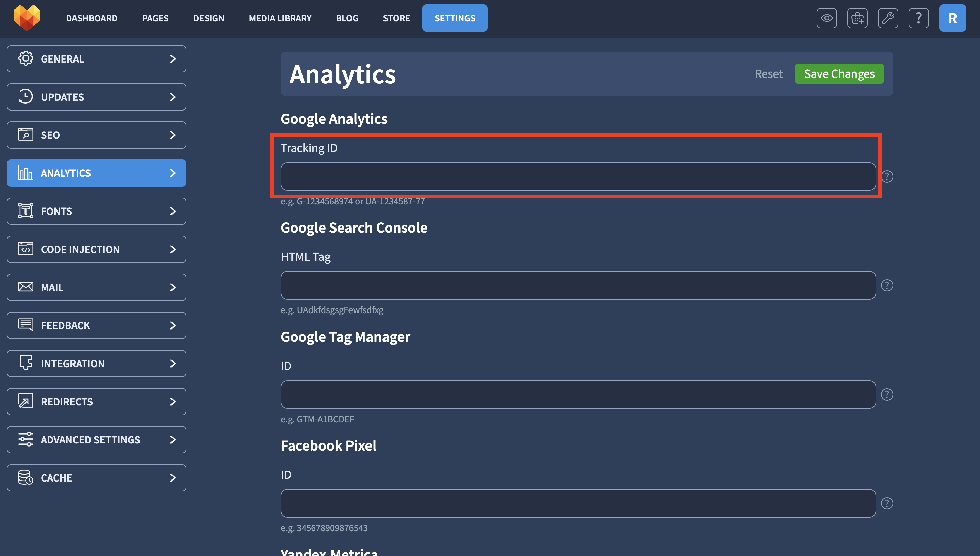Click the Analytics bar chart icon
Image resolution: width=980 pixels, height=556 pixels.
(26, 173)
